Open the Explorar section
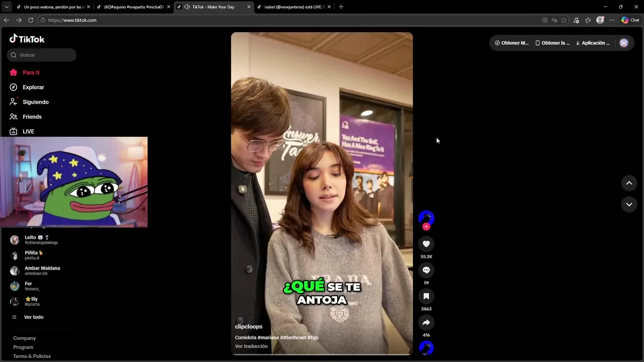Image resolution: width=644 pixels, height=362 pixels. pos(33,87)
